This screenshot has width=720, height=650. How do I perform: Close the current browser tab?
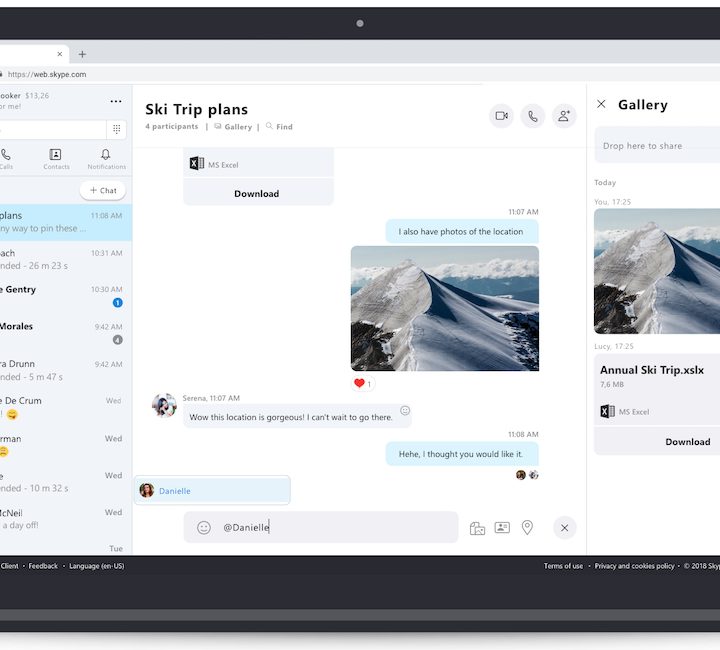point(60,54)
